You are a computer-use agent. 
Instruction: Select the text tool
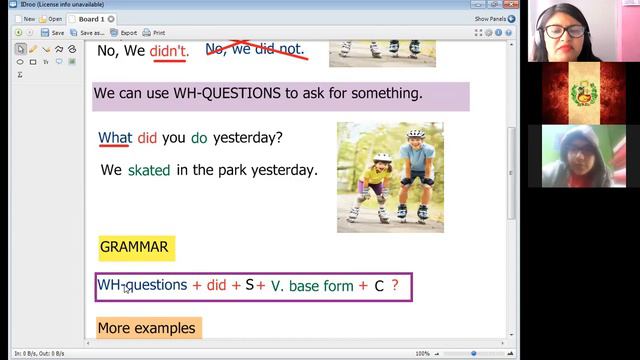click(46, 62)
